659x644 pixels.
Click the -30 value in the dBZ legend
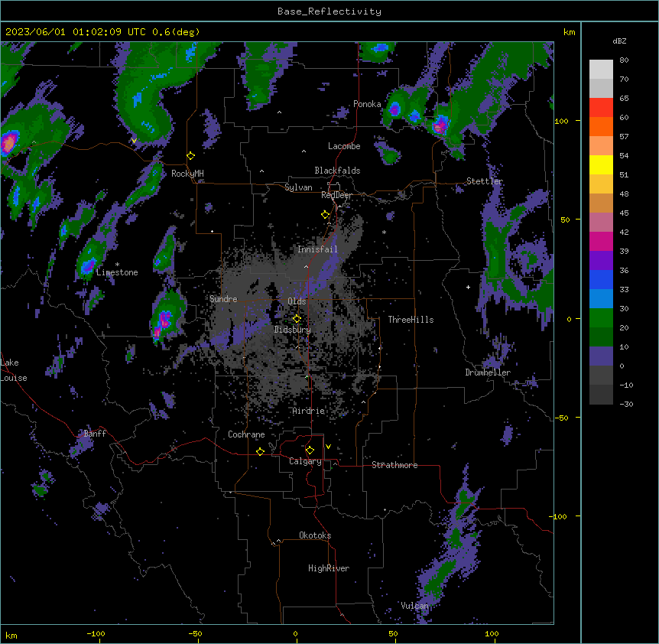pyautogui.click(x=626, y=404)
